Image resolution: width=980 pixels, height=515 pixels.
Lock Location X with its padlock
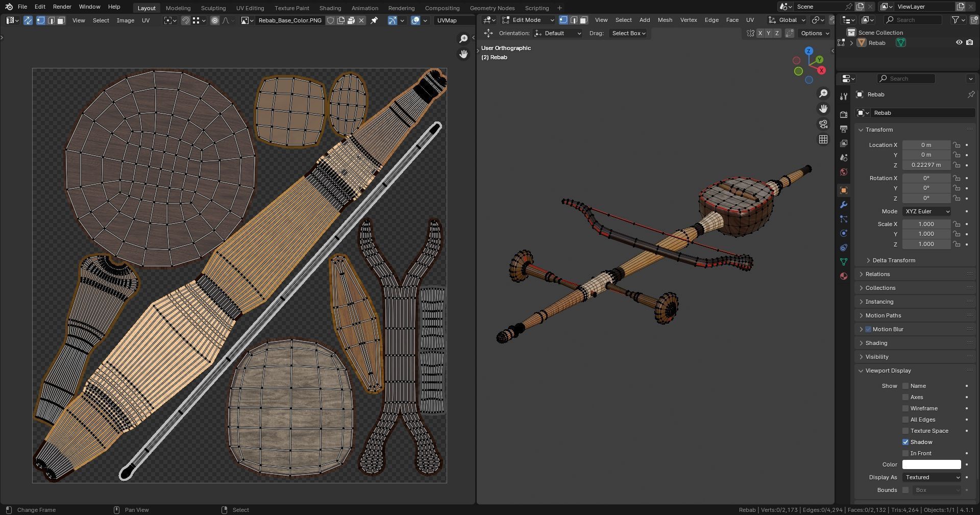tap(957, 145)
